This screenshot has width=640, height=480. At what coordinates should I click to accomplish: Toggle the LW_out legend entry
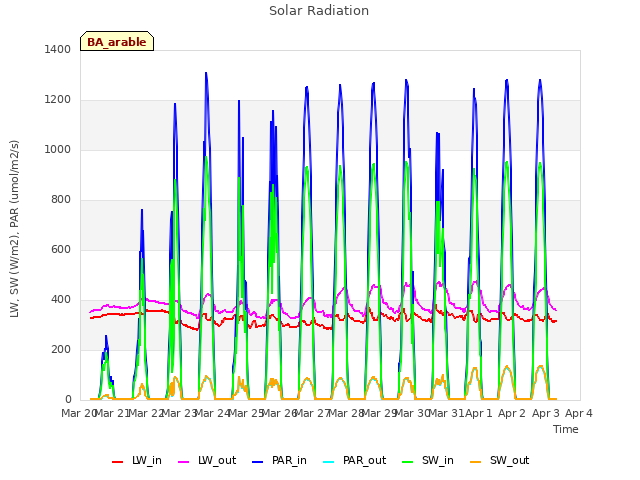click(x=207, y=461)
